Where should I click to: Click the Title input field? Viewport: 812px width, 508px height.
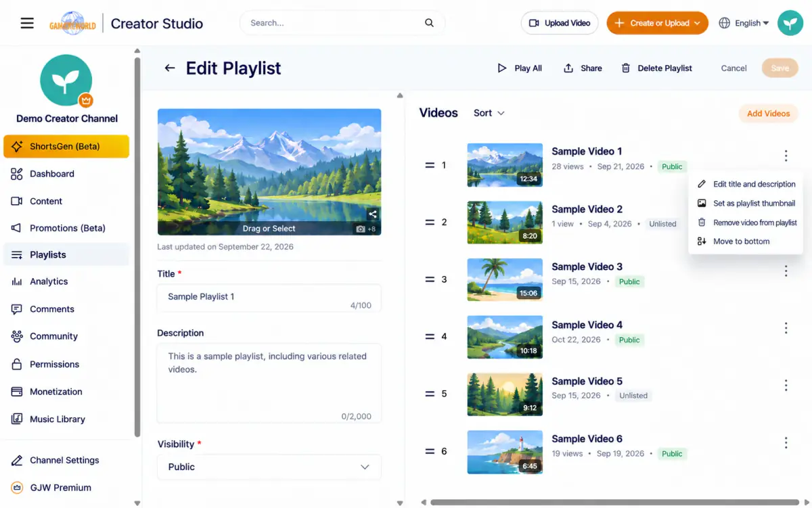point(269,298)
